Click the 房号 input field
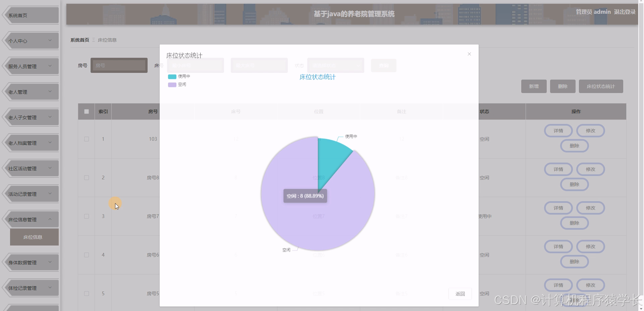The height and width of the screenshot is (311, 644). tap(119, 65)
